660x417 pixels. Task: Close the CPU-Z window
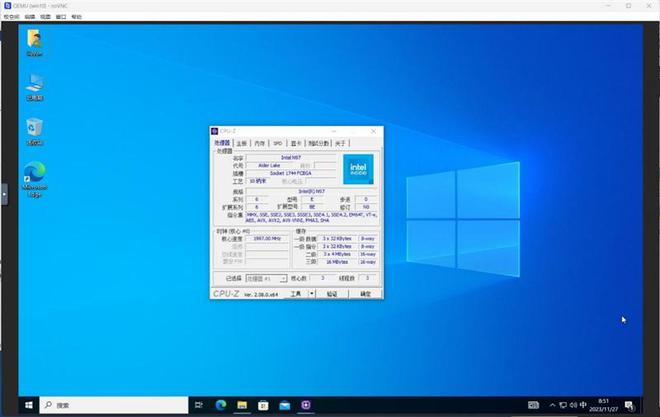click(x=373, y=131)
